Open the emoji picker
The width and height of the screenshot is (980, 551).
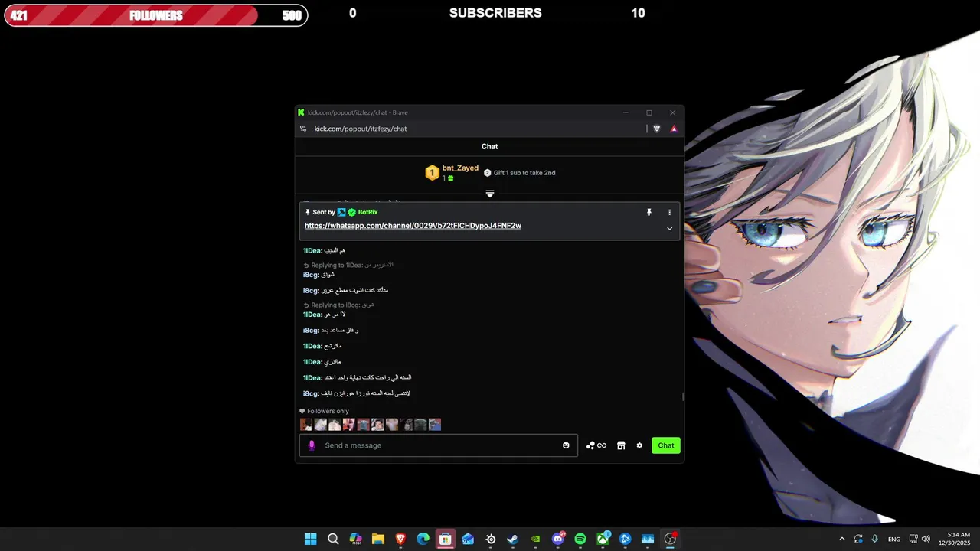point(566,445)
